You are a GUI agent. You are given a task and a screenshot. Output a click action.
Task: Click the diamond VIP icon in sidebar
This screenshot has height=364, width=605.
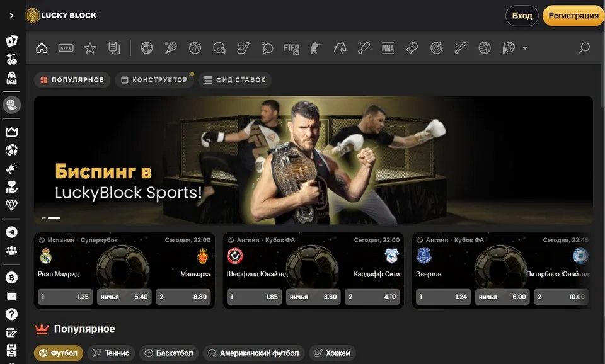click(x=11, y=205)
